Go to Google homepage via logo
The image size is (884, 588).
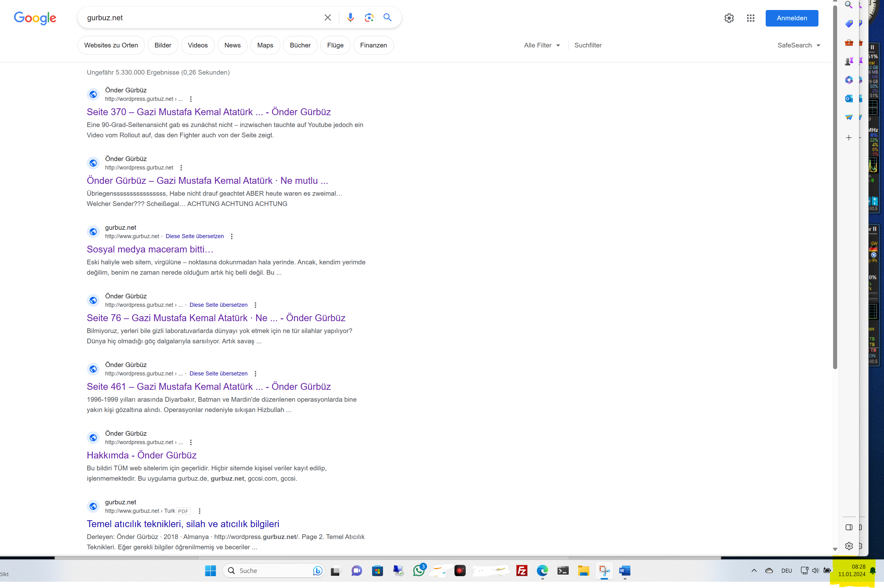(x=35, y=17)
